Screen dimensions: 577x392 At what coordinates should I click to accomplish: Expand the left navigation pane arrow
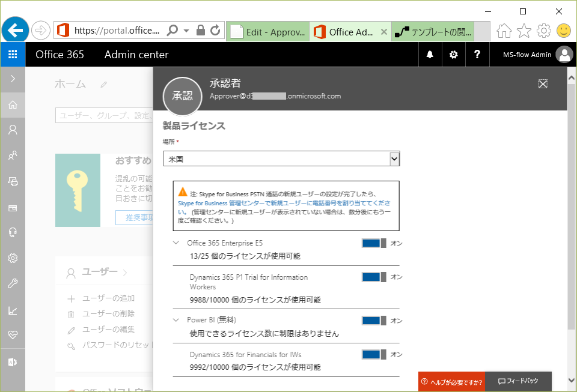[x=13, y=79]
